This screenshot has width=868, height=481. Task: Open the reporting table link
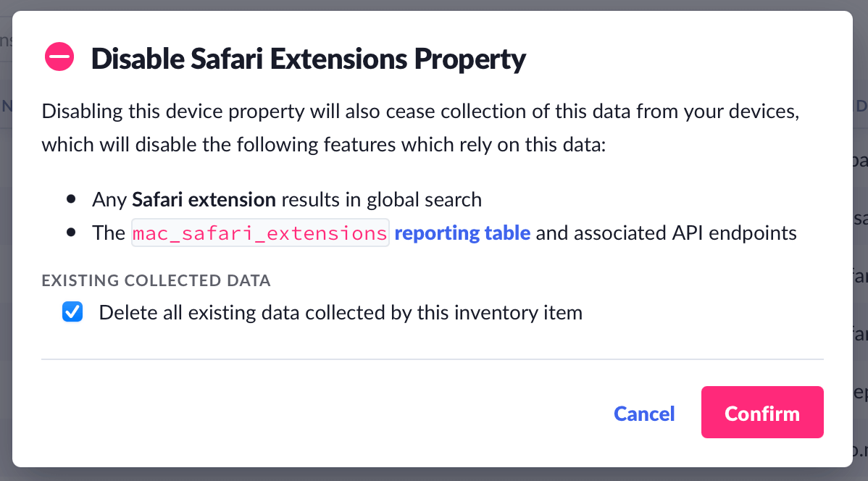[462, 233]
